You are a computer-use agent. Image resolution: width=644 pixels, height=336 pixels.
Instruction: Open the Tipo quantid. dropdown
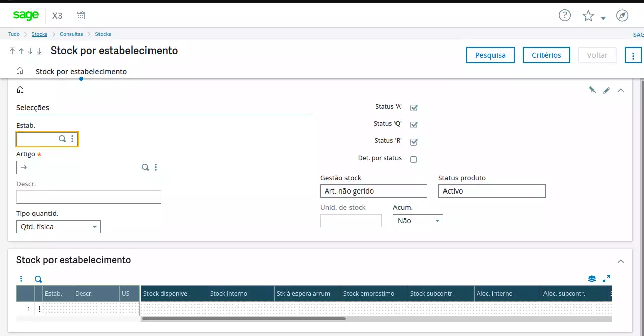(58, 227)
